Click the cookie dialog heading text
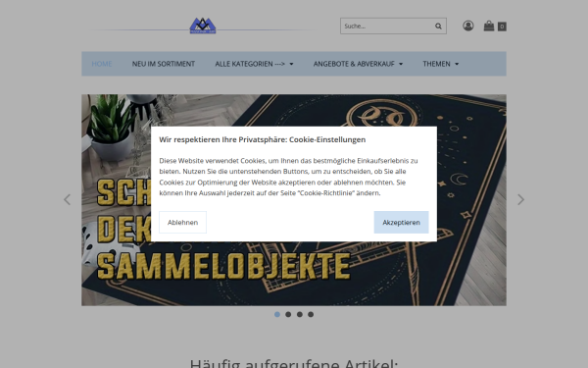This screenshot has height=368, width=588. coord(262,139)
